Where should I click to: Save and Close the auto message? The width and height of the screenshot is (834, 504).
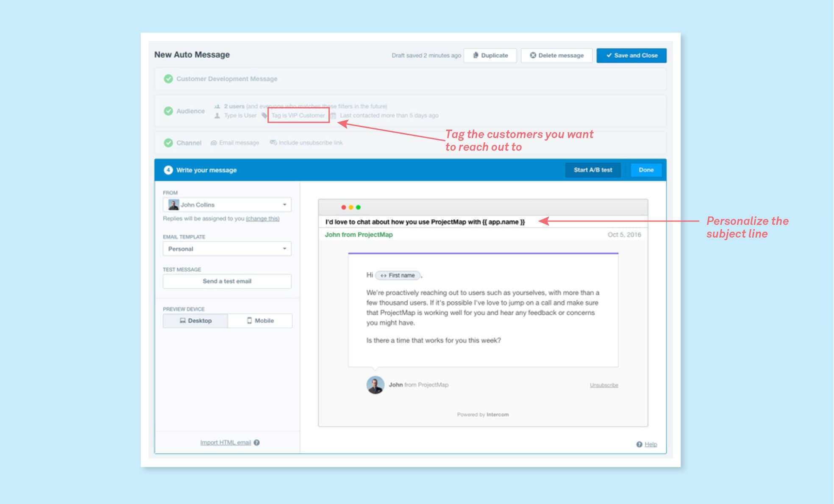pos(631,55)
